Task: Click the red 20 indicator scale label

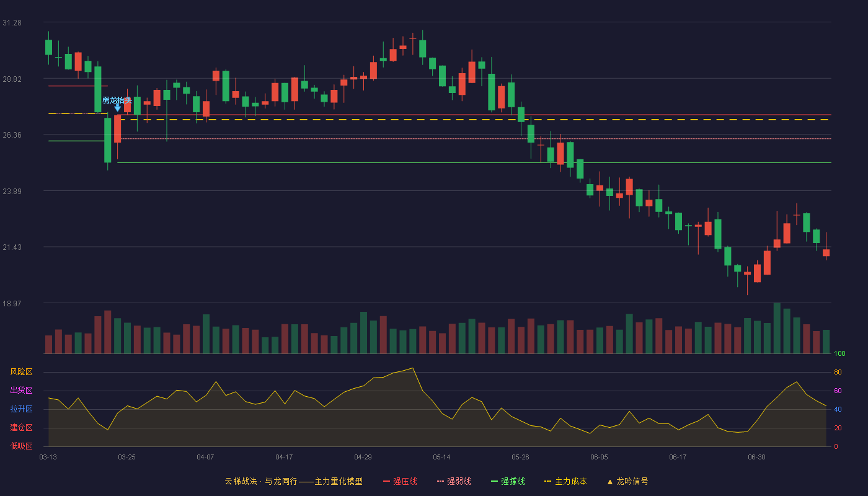Action: pyautogui.click(x=838, y=428)
